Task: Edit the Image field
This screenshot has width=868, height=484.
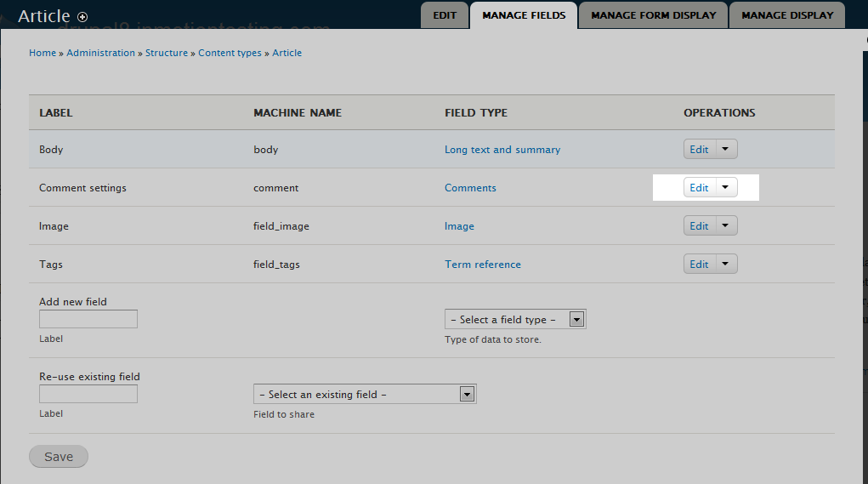Action: point(699,225)
